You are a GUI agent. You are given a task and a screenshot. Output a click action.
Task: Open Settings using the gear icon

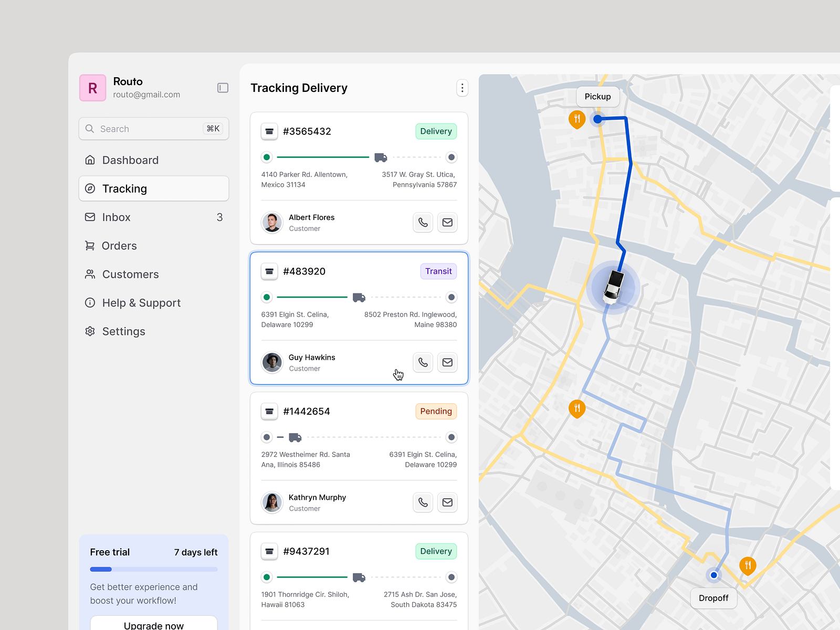pos(90,331)
